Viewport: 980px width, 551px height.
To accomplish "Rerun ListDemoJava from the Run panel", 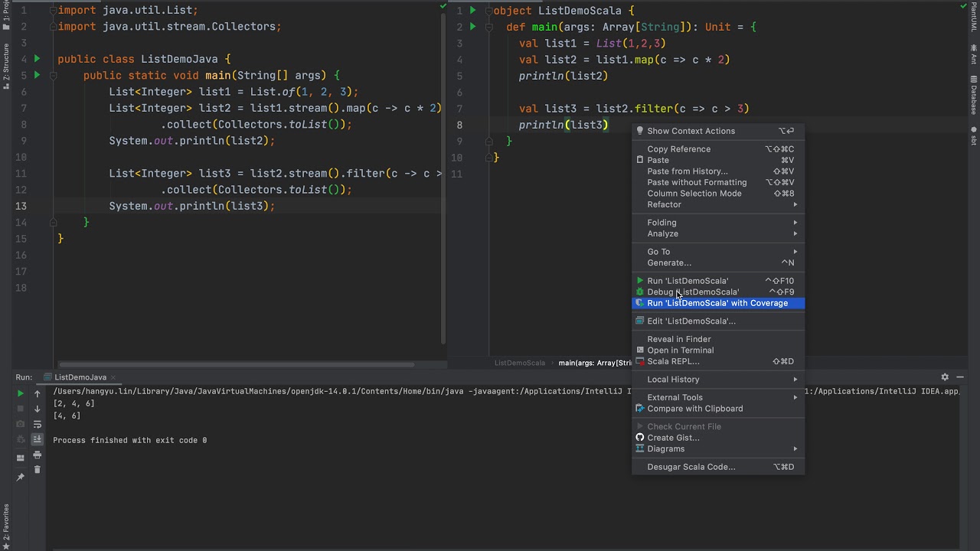I will click(21, 393).
